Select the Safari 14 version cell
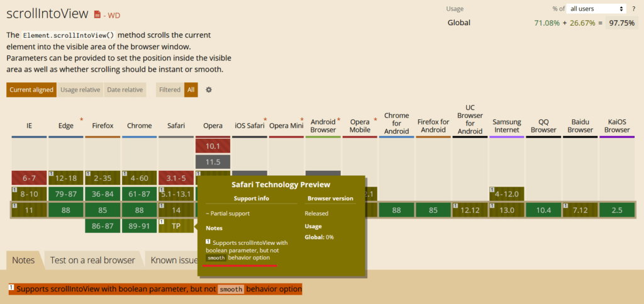 176,210
